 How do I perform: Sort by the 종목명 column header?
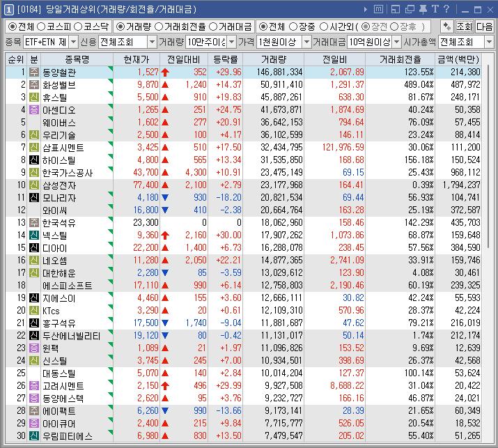click(77, 59)
